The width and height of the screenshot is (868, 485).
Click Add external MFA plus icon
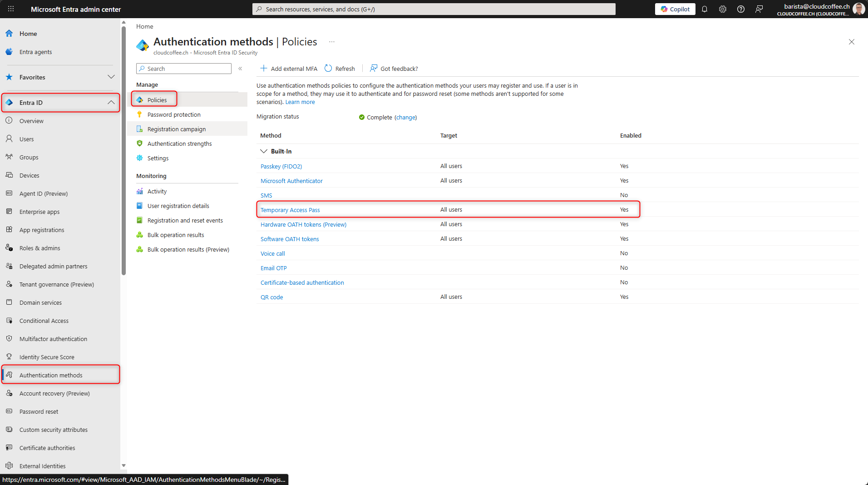coord(264,69)
